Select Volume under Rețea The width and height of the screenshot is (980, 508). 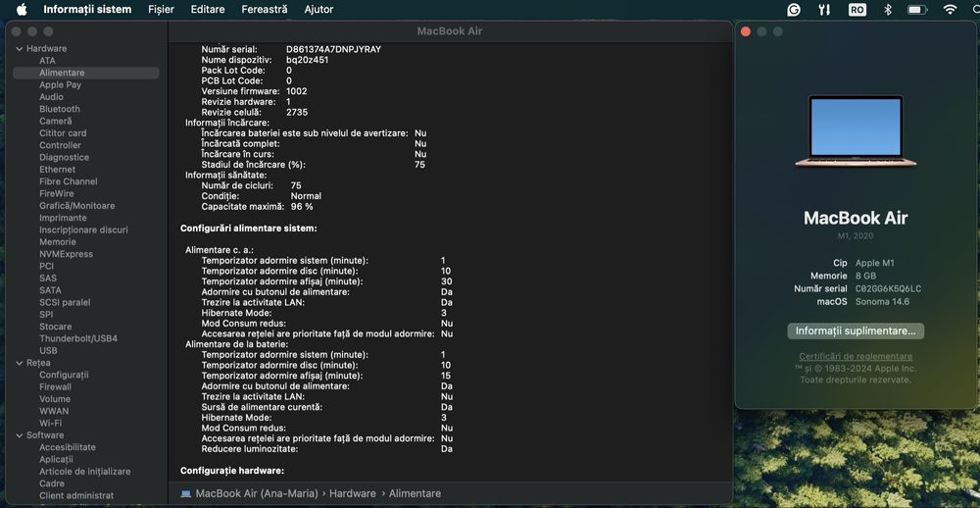pos(55,399)
